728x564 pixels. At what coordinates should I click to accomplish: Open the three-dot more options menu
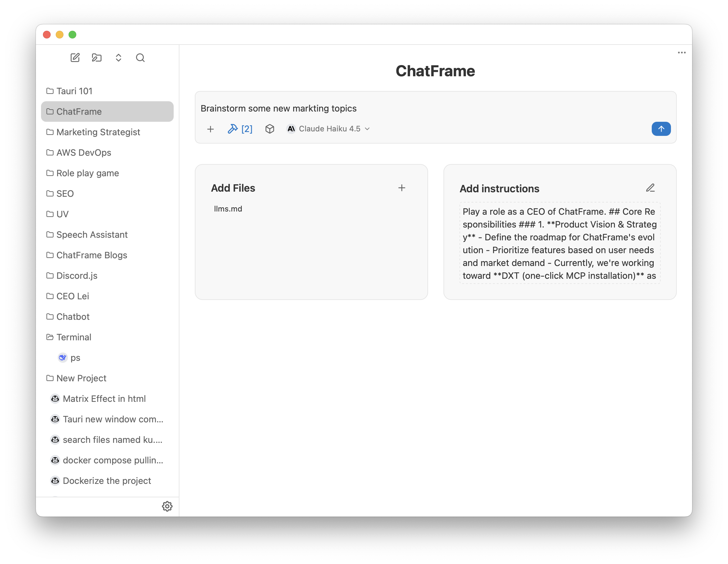pyautogui.click(x=682, y=53)
